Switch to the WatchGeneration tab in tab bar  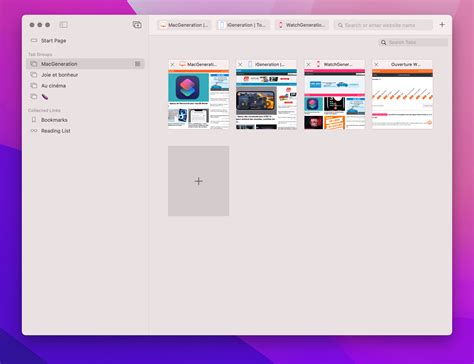point(302,25)
